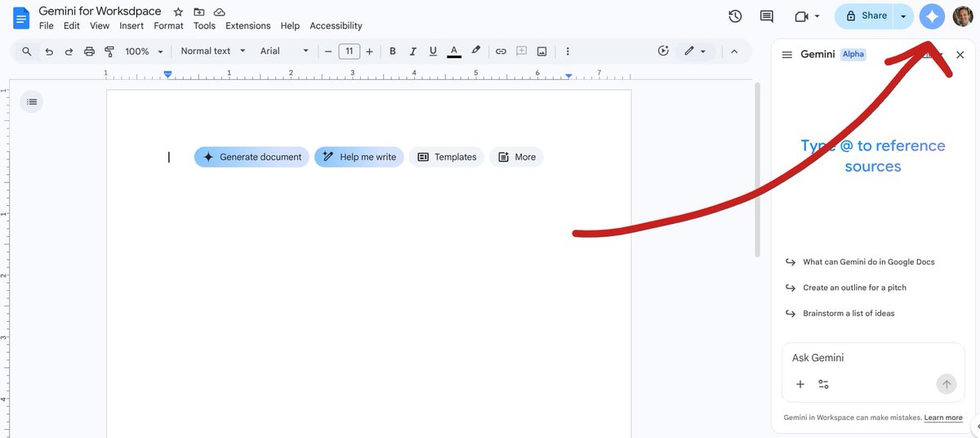Toggle the Gemini sparkle side panel button
Image resolution: width=980 pixels, height=438 pixels.
click(x=932, y=16)
